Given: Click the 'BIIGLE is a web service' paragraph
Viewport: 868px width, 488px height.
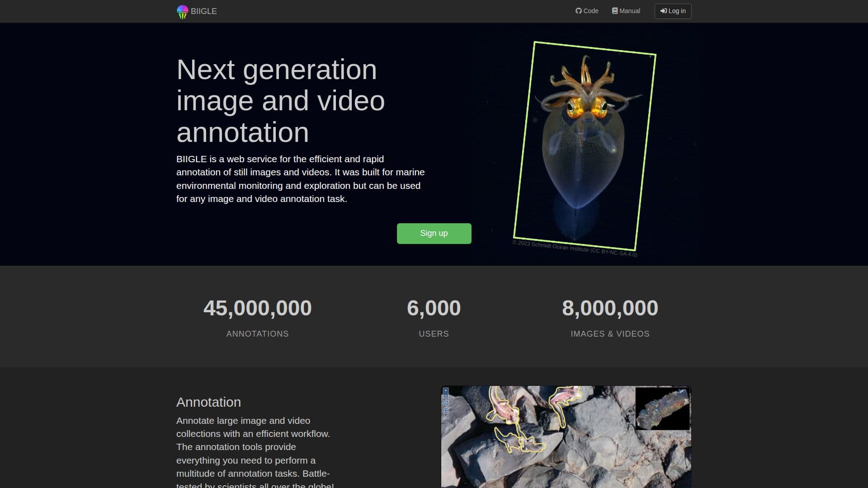Looking at the screenshot, I should [x=301, y=179].
